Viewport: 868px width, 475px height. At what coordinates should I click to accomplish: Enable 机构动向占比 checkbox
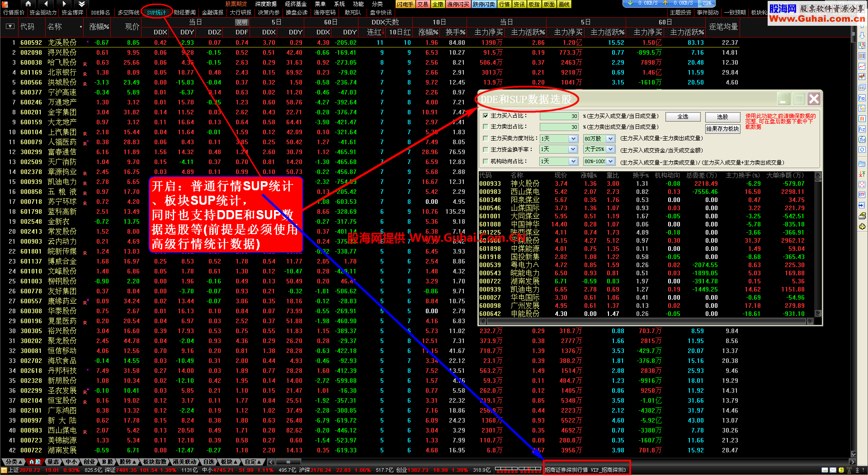click(486, 161)
